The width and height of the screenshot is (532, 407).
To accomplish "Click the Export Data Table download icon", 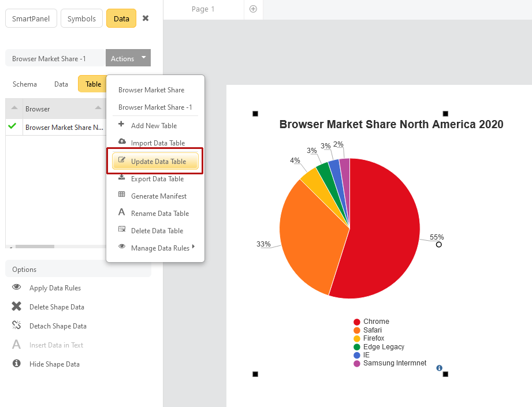I will (122, 178).
